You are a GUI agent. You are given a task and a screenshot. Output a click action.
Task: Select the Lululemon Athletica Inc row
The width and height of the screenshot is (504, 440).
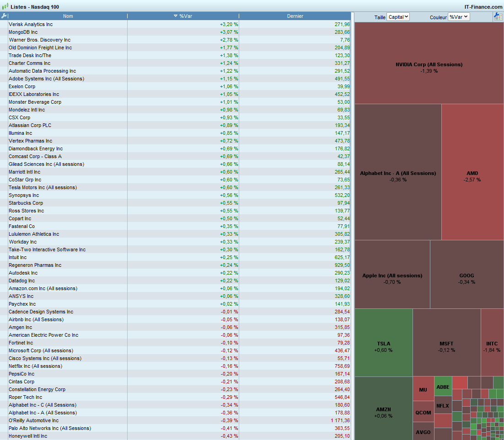point(175,234)
